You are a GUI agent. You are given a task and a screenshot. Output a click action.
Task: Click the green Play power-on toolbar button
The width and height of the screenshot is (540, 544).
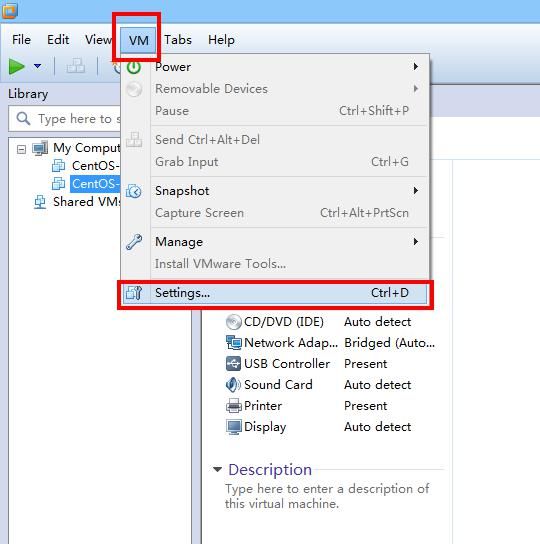16,67
